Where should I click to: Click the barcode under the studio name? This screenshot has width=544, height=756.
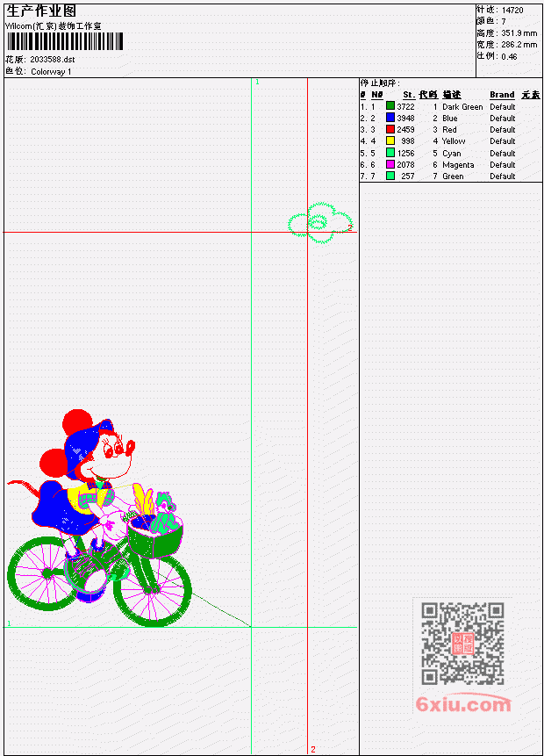(65, 41)
